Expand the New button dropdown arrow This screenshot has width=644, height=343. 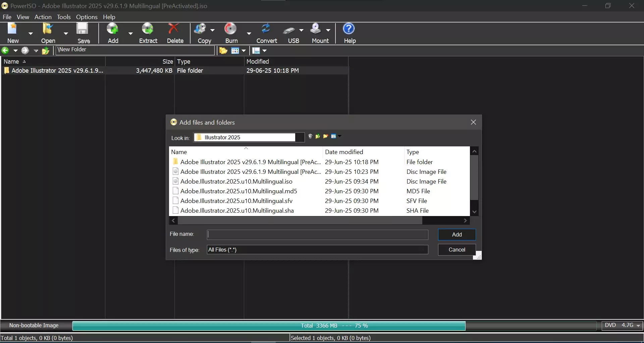coord(31,33)
